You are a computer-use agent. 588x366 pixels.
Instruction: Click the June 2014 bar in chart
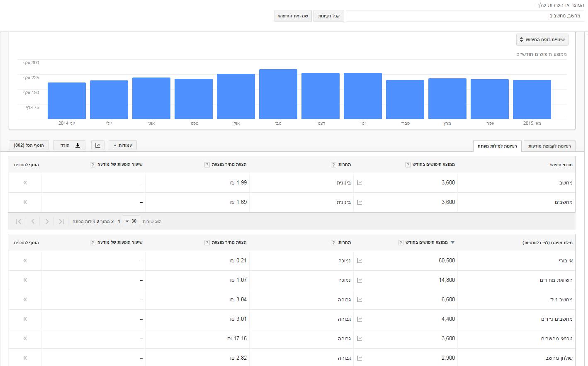[67, 101]
